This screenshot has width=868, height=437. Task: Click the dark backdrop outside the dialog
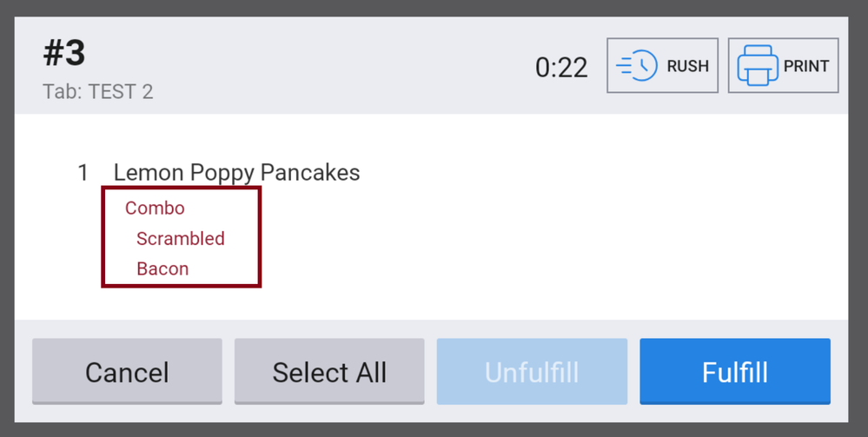click(6, 217)
